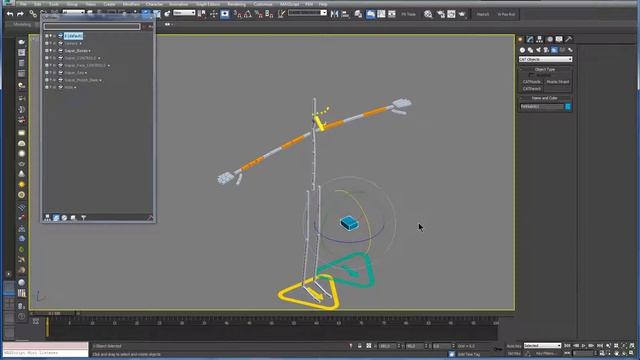Expand the Sapat_Face_CONTROLS layer arrow
The width and height of the screenshot is (640, 360).
pos(109,66)
